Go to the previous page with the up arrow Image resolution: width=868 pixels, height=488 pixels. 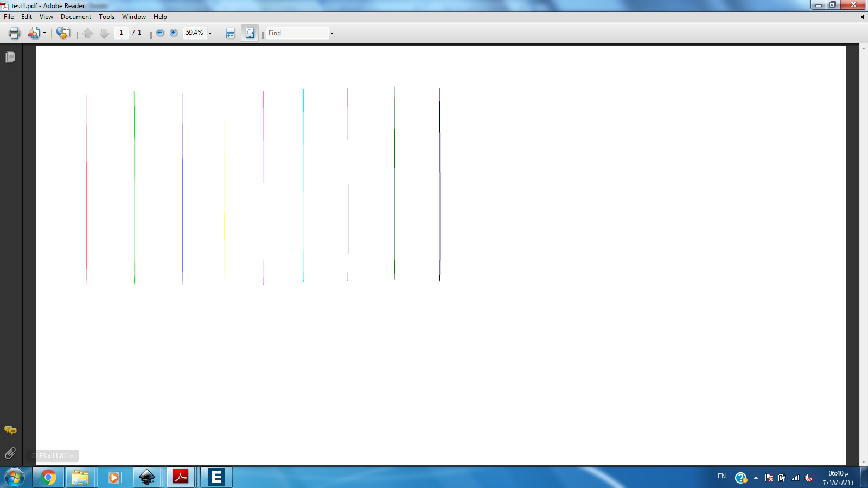(88, 33)
